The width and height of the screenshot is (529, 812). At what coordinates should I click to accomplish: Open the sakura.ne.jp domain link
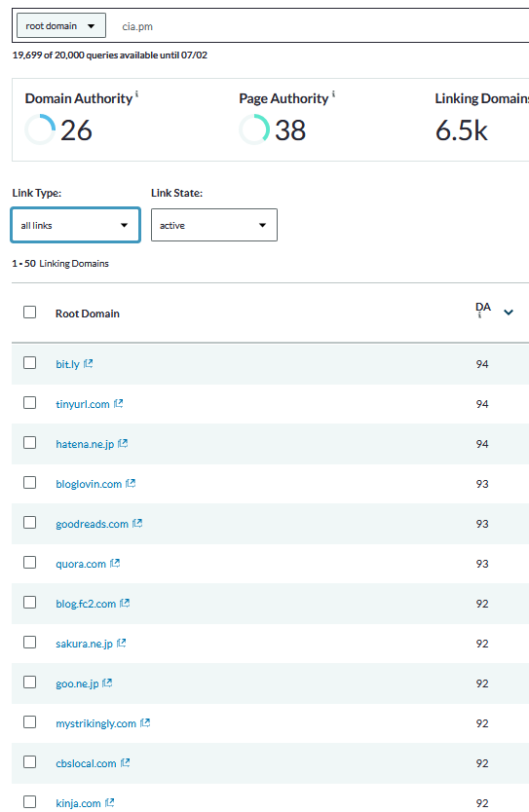(x=84, y=644)
